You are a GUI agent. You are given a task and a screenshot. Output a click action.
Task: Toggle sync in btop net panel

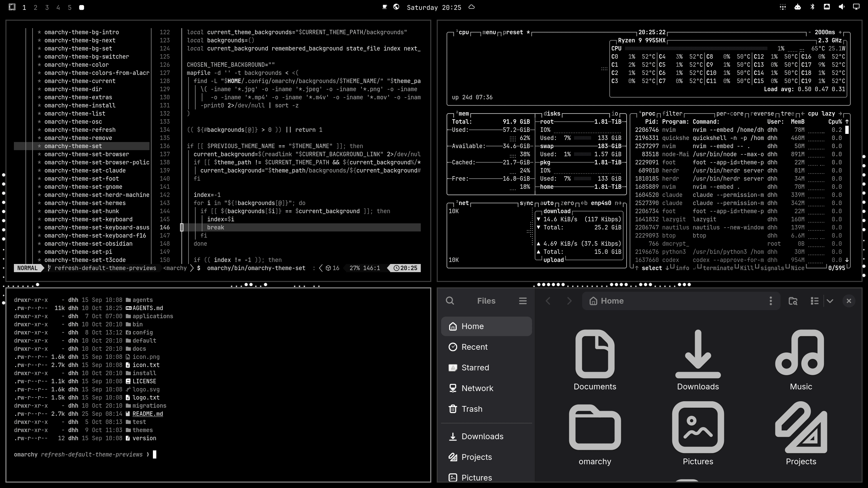click(526, 203)
